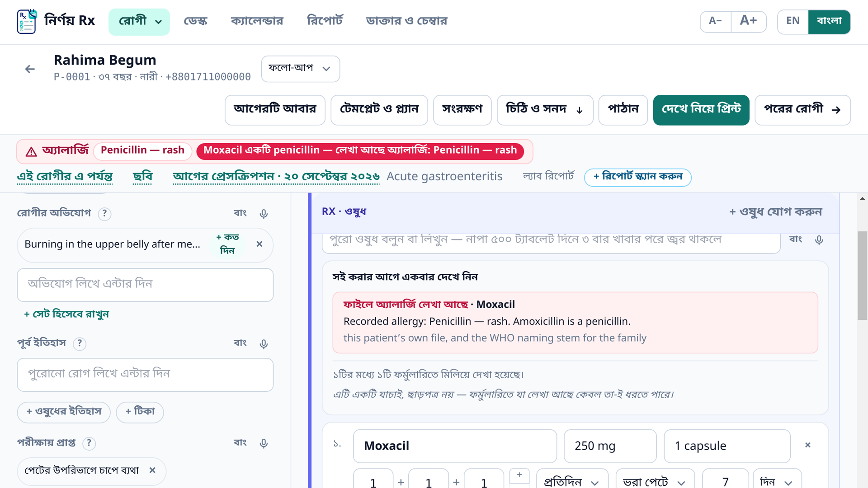The height and width of the screenshot is (488, 868).
Task: Open help for পূর্ব ইতিহাস
Action: click(80, 343)
